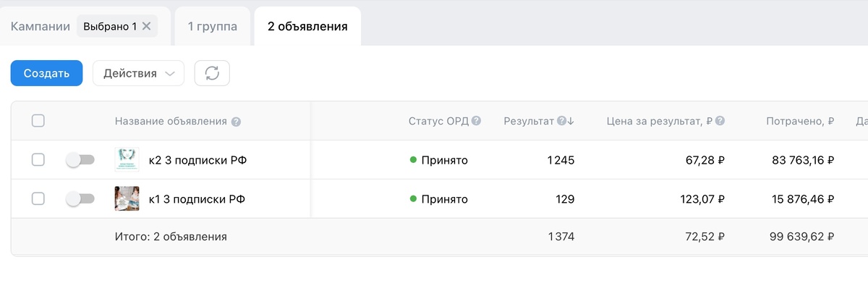Open help icon for 'Цена за результат'
This screenshot has height=307, width=868.
click(x=720, y=121)
